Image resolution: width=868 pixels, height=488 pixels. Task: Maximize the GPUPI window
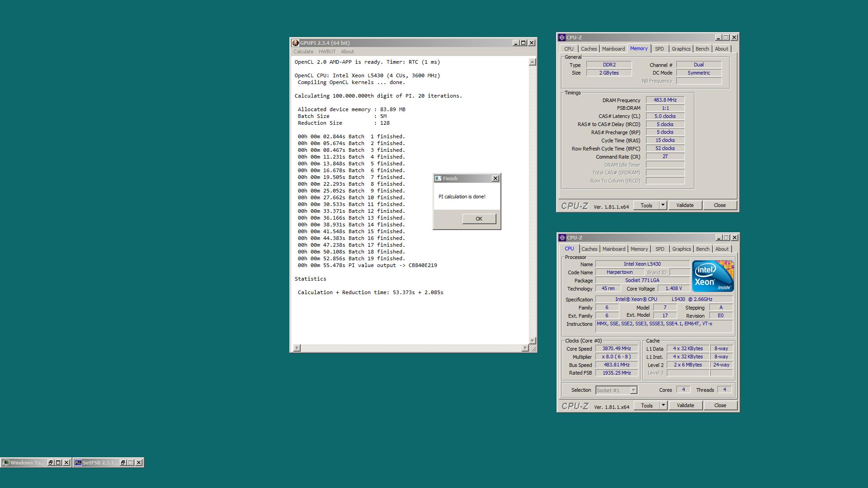(x=524, y=43)
